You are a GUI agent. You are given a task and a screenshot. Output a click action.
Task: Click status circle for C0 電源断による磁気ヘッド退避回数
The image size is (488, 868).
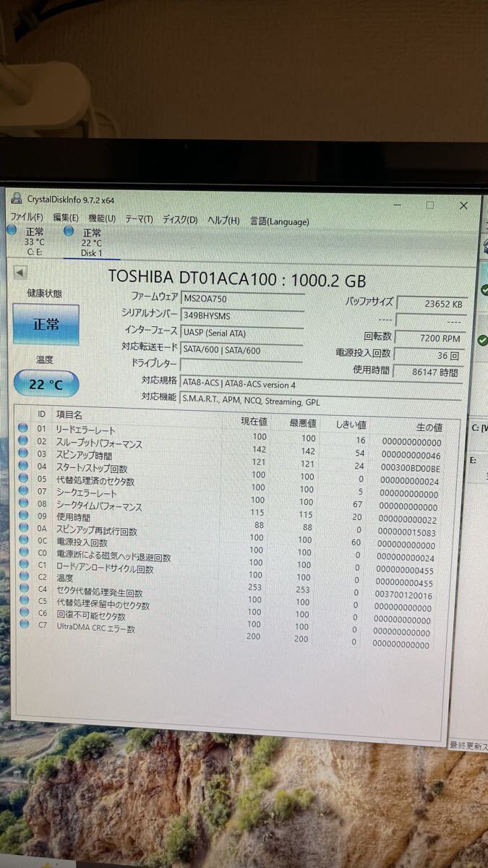(23, 552)
